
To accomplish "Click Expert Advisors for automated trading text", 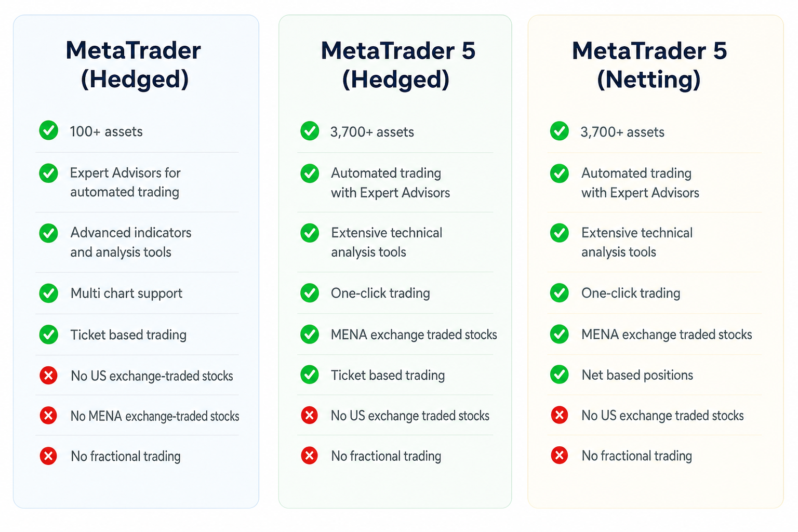I will 125,182.
